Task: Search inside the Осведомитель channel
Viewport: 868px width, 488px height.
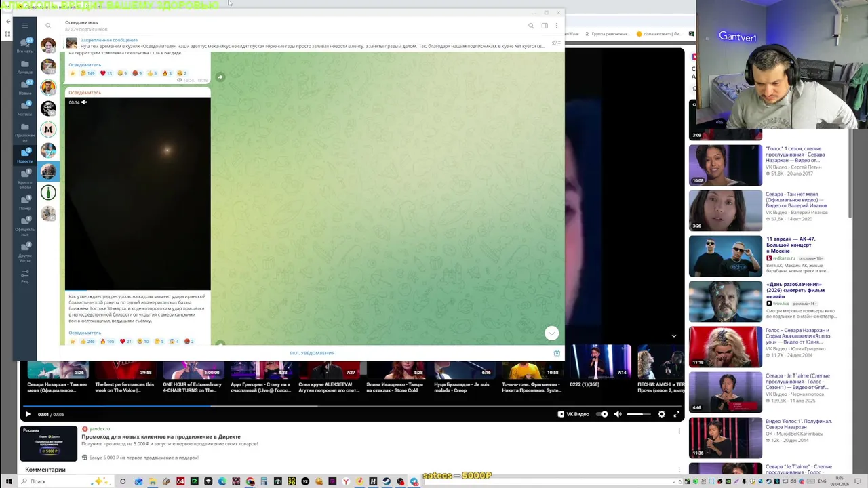Action: click(x=531, y=26)
